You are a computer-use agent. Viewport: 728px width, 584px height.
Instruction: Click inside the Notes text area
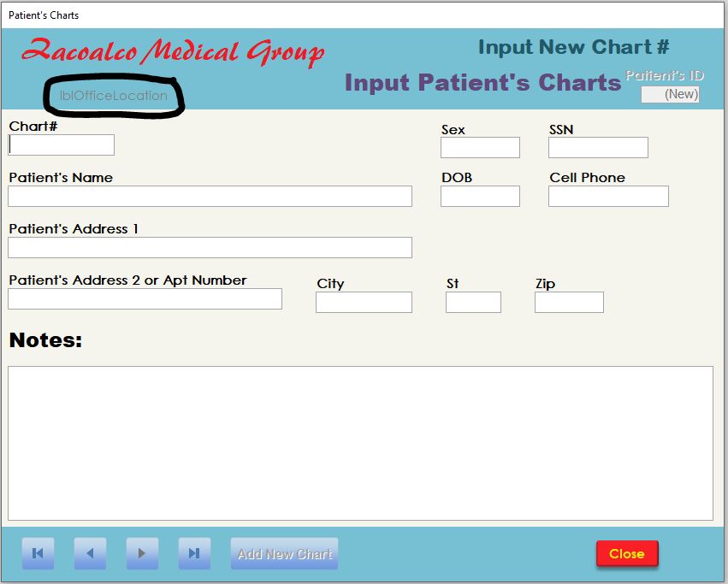[x=360, y=443]
